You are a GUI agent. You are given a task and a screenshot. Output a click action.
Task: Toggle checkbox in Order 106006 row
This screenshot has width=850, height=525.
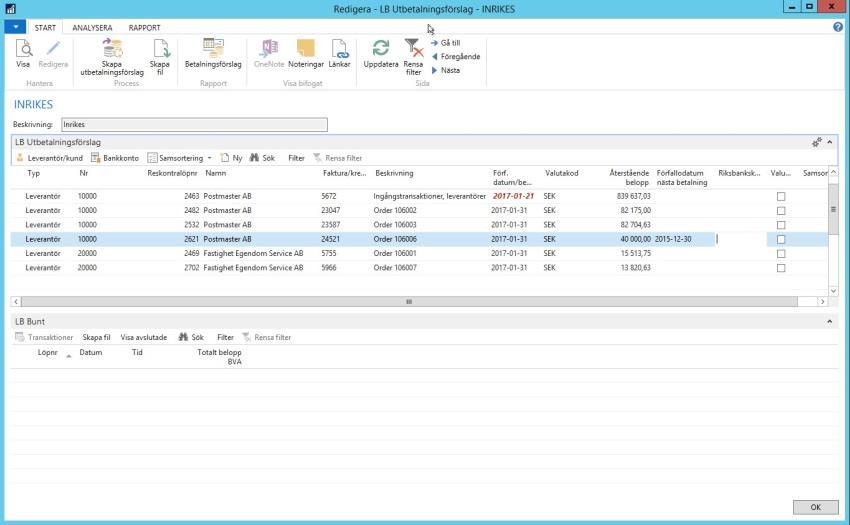point(781,239)
